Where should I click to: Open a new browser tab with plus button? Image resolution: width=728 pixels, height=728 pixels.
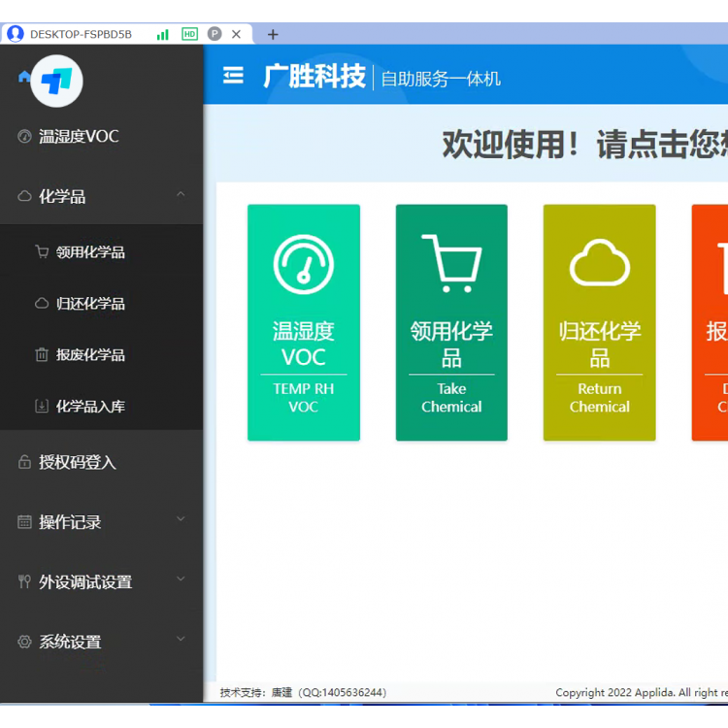pyautogui.click(x=273, y=34)
